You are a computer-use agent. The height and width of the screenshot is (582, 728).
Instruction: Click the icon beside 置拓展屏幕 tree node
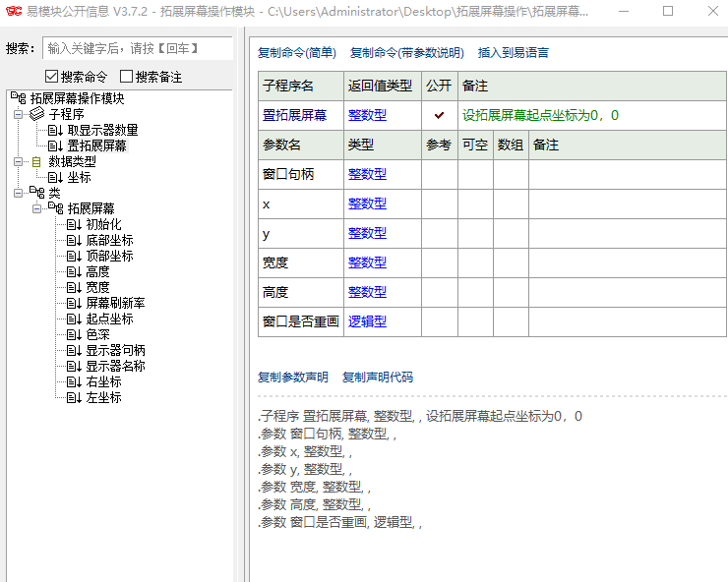tap(55, 145)
